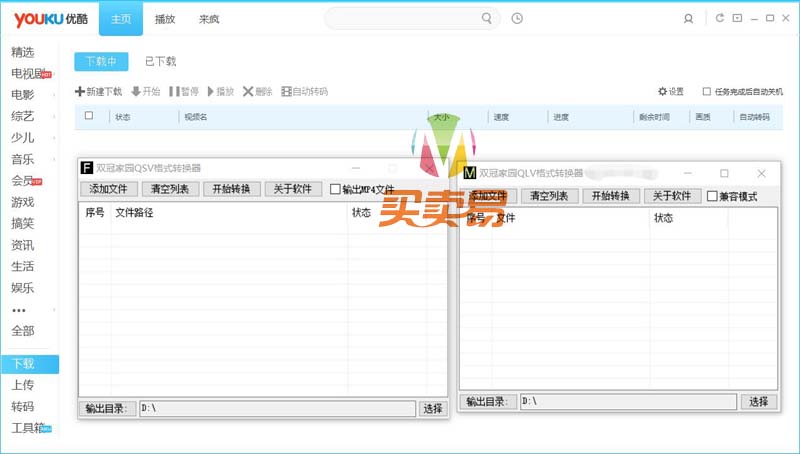Switch to the 主页 tab

click(121, 19)
